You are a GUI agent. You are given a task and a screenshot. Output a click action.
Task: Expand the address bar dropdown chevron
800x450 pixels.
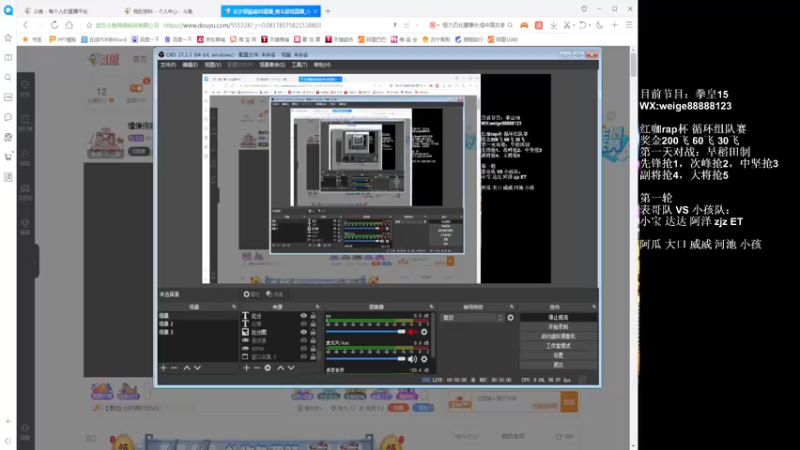coord(417,25)
